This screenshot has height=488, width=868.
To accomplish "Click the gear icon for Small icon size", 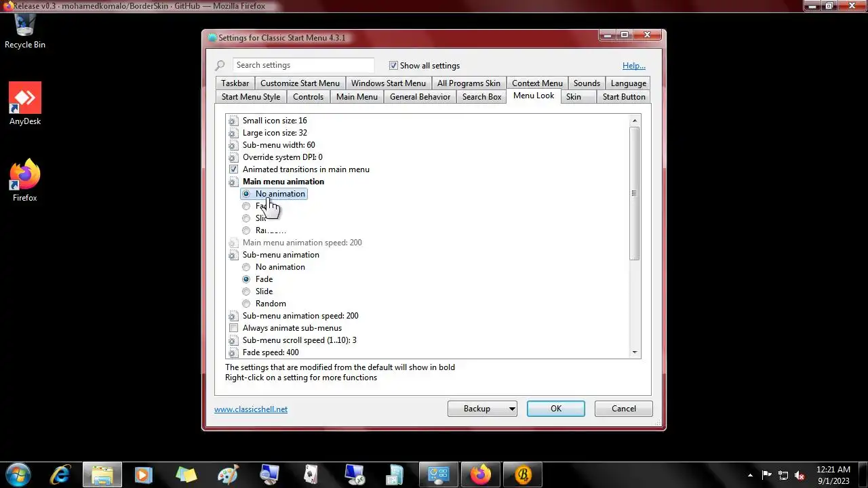I will click(233, 121).
